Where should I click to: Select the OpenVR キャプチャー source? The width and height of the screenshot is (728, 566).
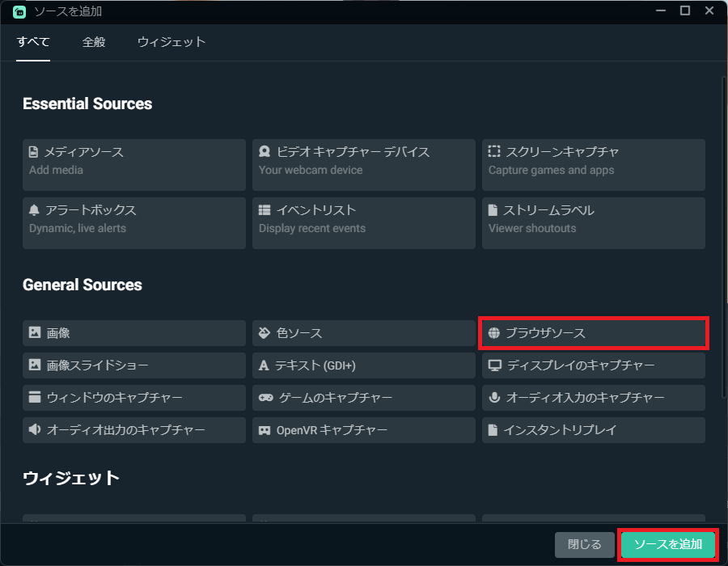363,430
